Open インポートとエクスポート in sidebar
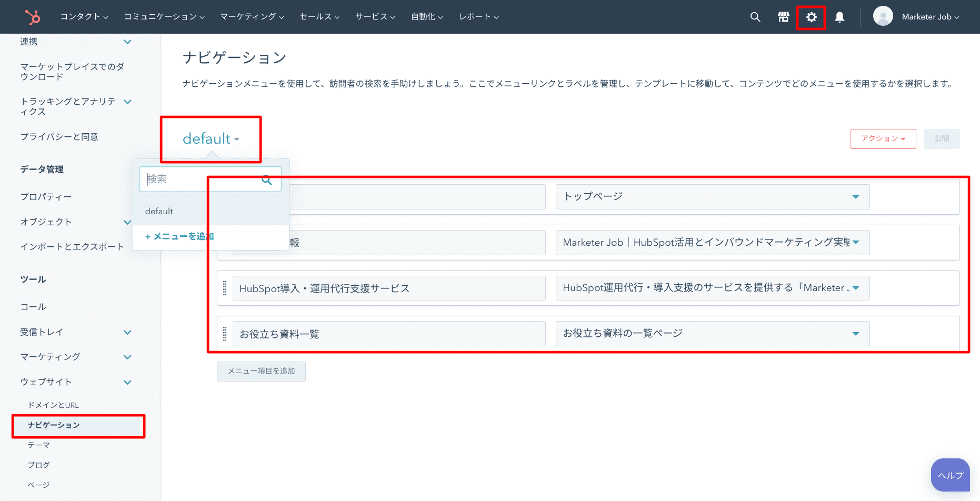Viewport: 980px width, 501px height. coord(72,247)
